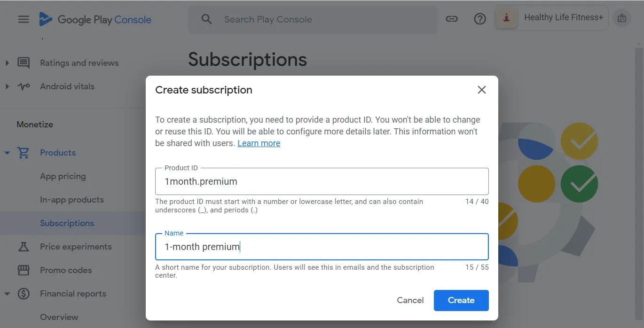Click the Healthy Life Fitness+ app icon
Image resolution: width=644 pixels, height=328 pixels.
(506, 17)
